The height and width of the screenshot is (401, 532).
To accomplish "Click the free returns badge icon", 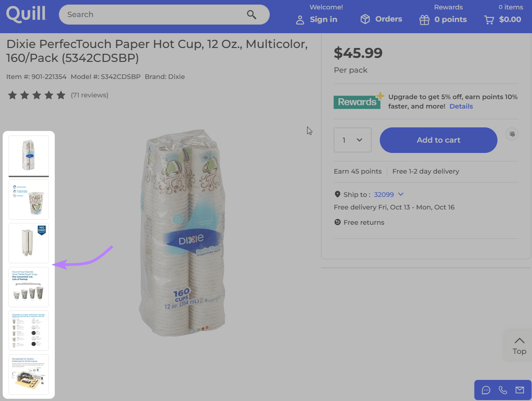I will (337, 222).
